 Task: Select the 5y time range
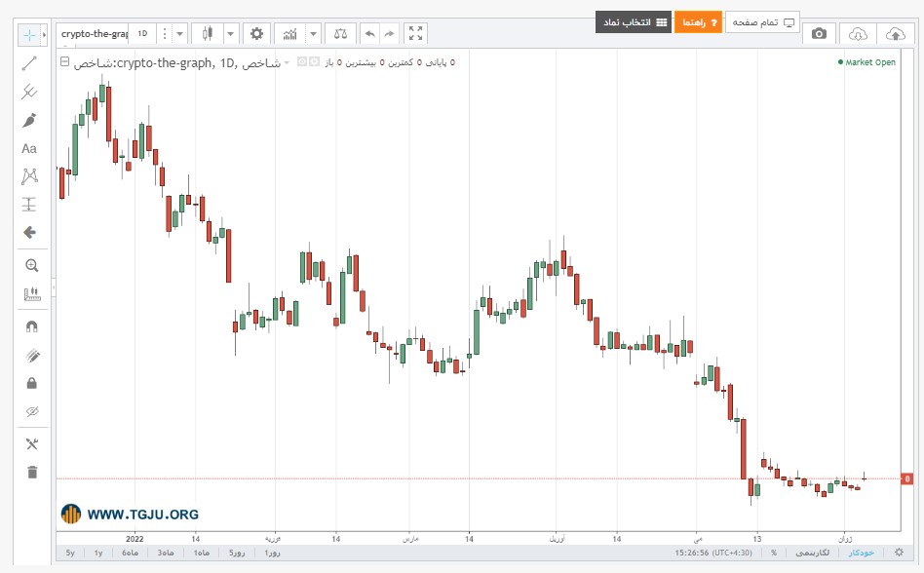coord(70,553)
